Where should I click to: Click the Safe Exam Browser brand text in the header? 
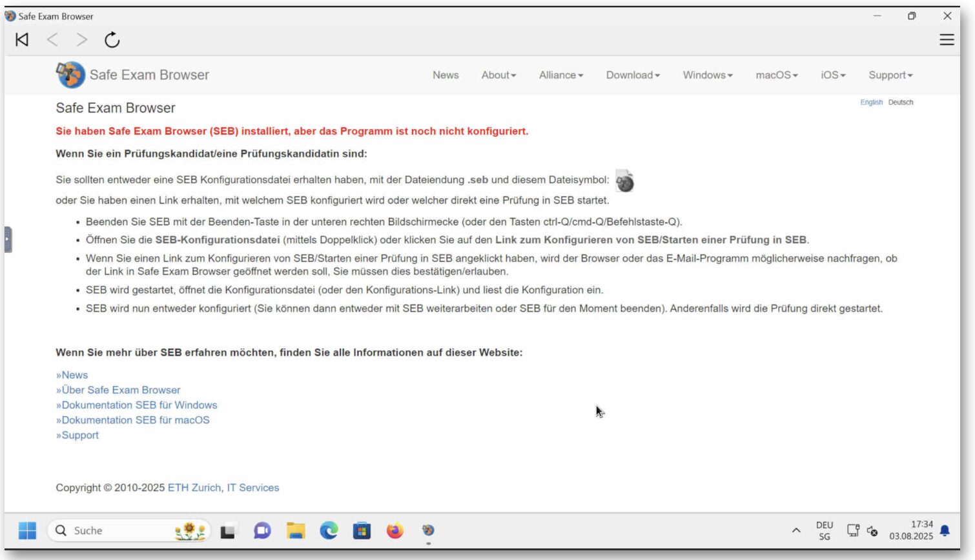149,75
